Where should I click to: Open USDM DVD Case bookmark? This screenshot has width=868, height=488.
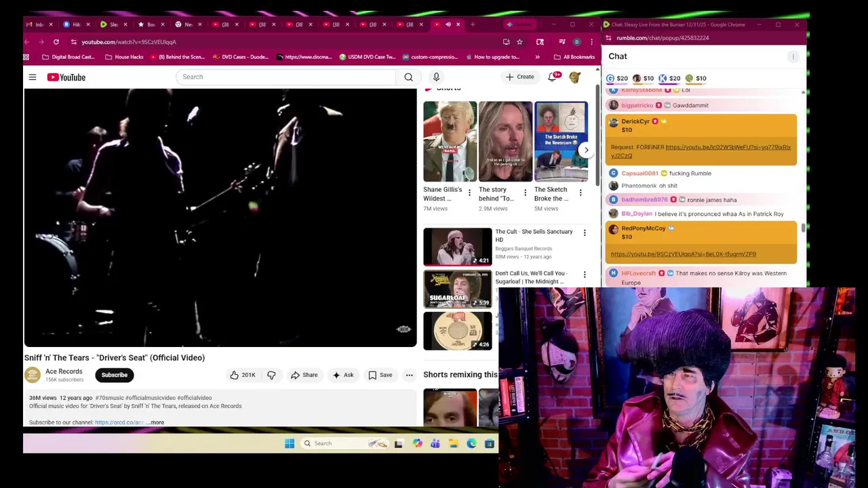click(367, 57)
